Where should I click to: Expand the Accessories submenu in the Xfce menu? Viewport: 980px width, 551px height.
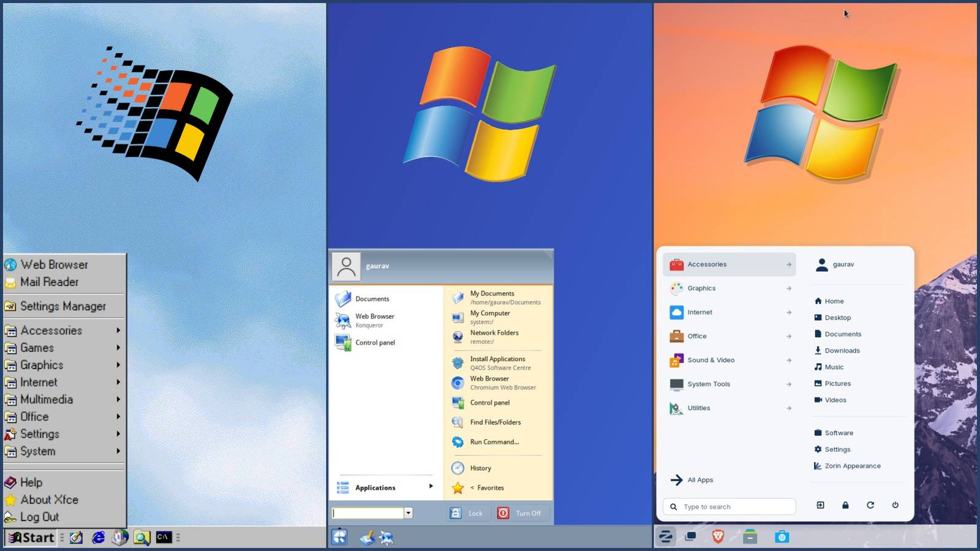click(51, 330)
